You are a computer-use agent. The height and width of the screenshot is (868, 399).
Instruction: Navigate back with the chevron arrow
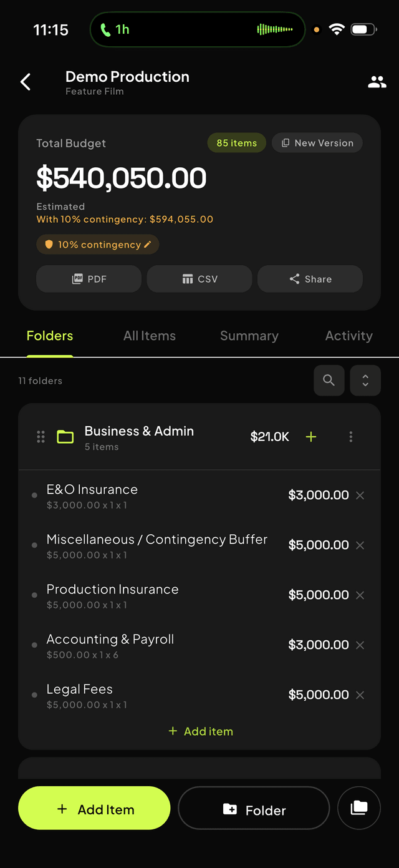pyautogui.click(x=25, y=81)
